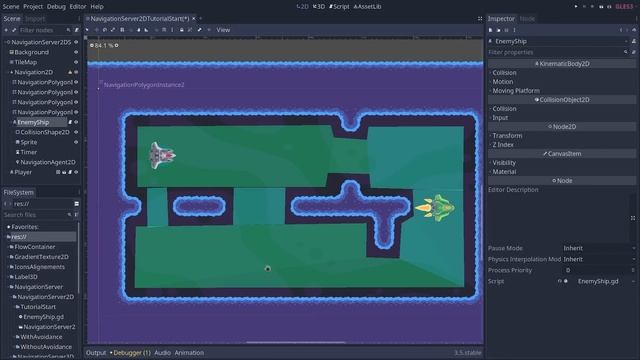Open the Editor menu
Viewport: 640px width, 360px height.
click(78, 7)
